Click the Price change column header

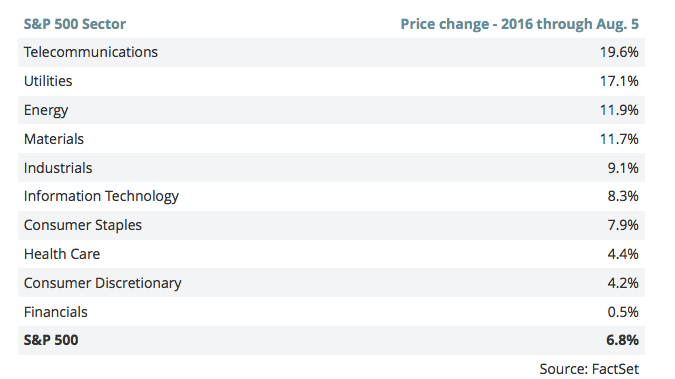(520, 24)
